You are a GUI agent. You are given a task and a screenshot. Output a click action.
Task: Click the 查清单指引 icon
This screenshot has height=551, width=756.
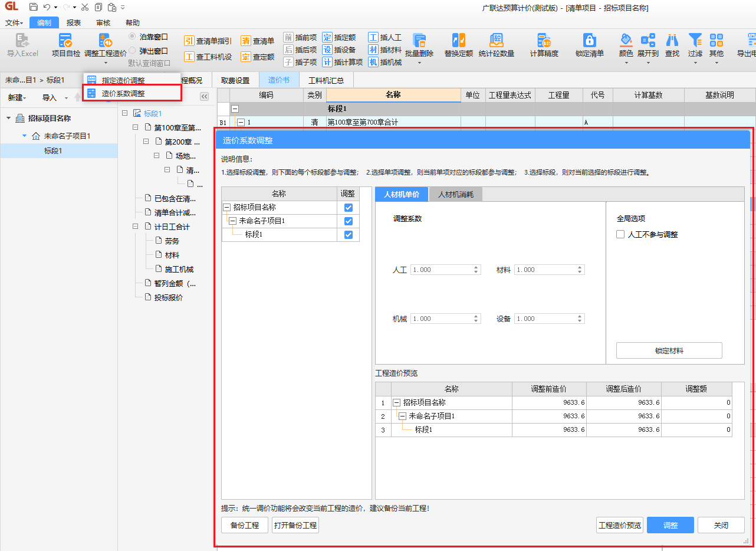point(189,41)
